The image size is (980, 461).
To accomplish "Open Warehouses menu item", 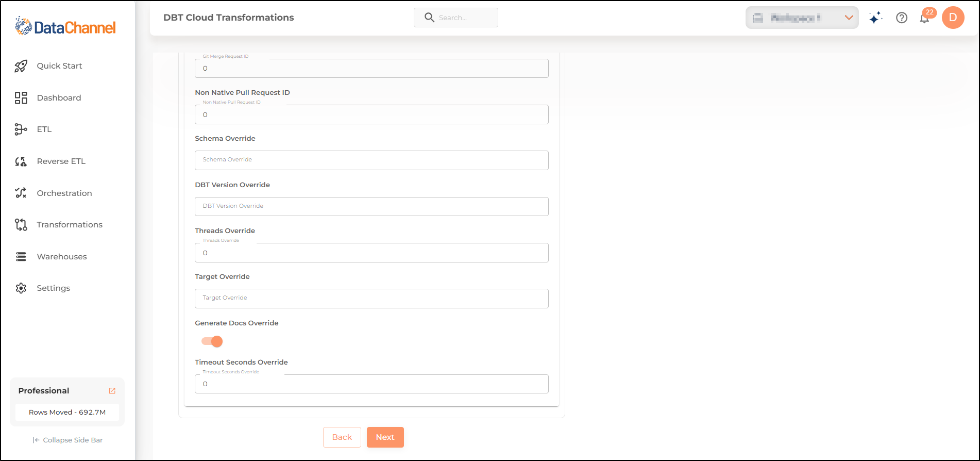I will 62,257.
